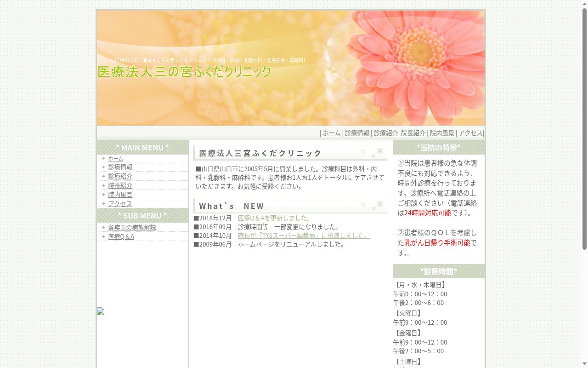This screenshot has height=368, width=588.
Task: Click the 医療法人三宮ふくだクリニック section heading
Action: pos(291,153)
